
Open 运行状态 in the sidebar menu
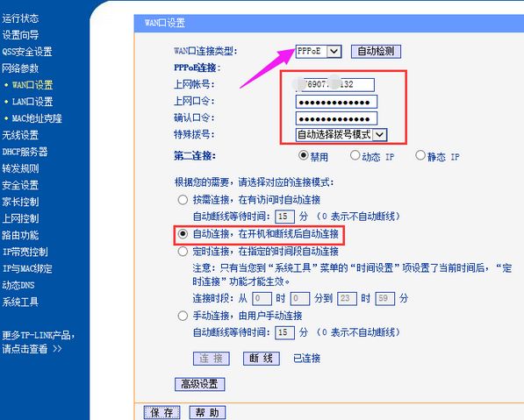[20, 18]
